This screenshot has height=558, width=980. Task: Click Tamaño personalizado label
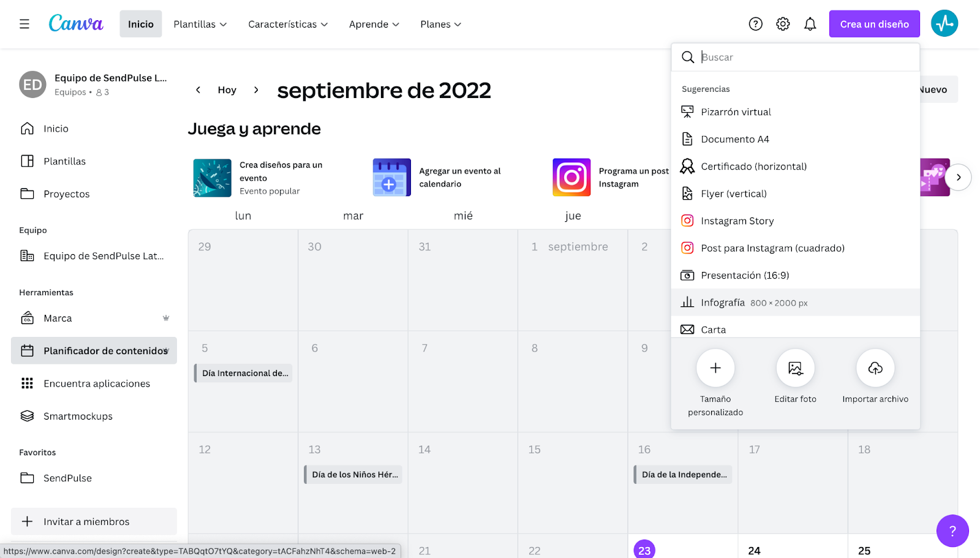click(x=715, y=405)
